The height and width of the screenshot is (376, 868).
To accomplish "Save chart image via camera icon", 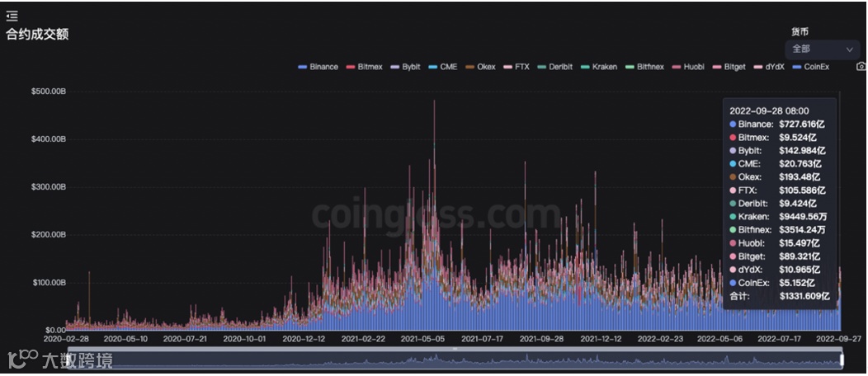I will point(861,66).
